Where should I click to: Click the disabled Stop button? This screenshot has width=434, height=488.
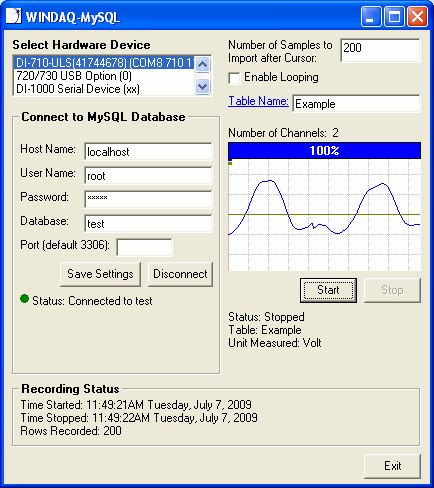392,290
